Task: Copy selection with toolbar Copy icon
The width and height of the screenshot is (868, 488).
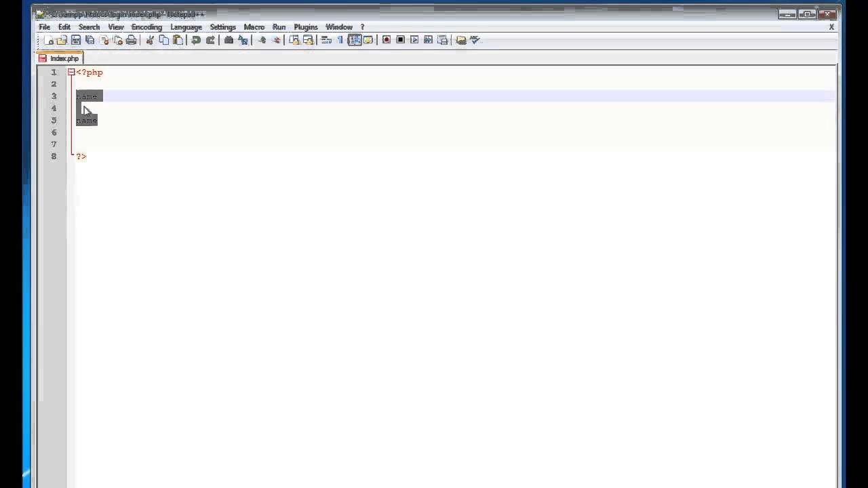Action: tap(163, 40)
